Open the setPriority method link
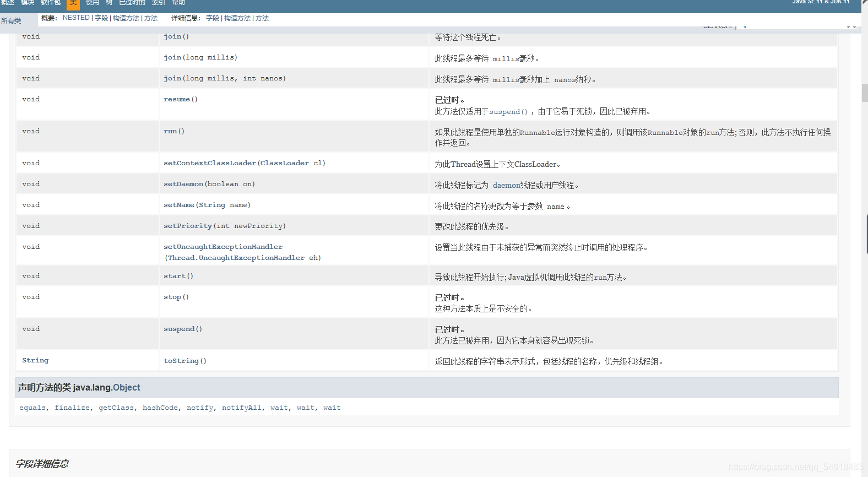 (x=188, y=226)
